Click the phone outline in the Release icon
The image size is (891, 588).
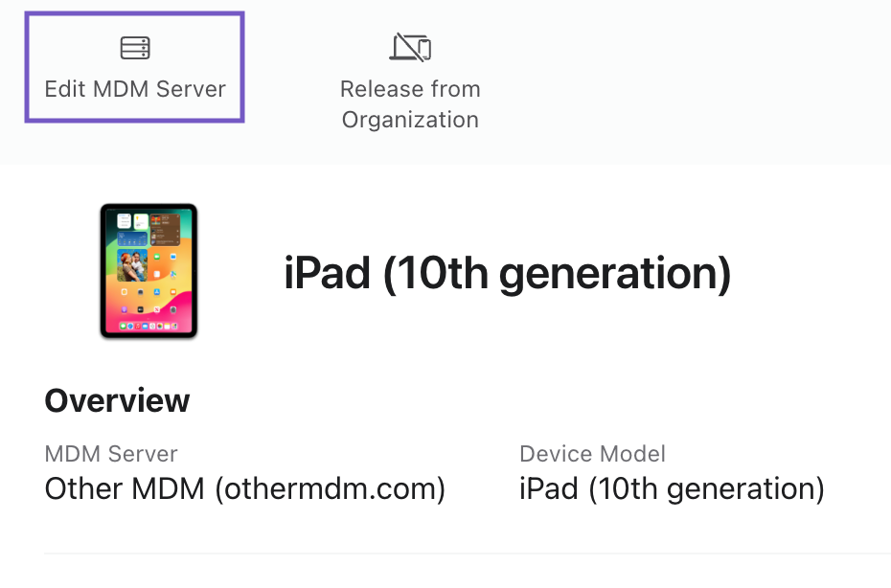coord(424,49)
